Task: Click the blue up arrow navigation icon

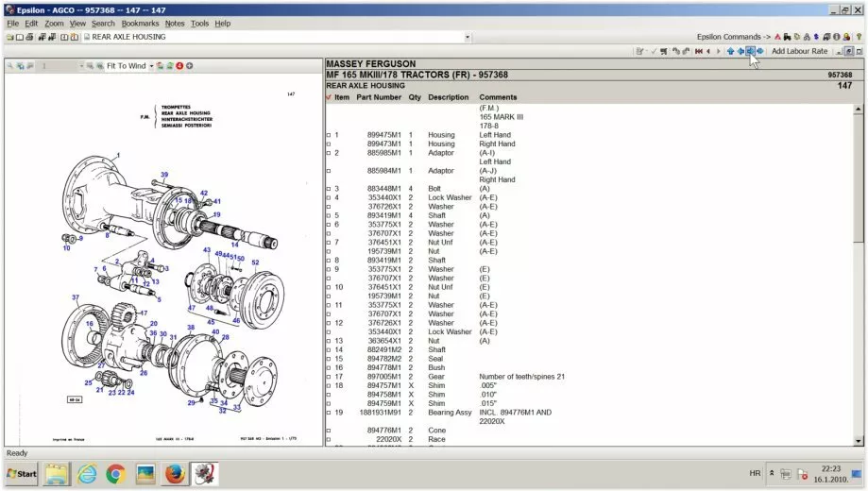Action: click(x=730, y=51)
